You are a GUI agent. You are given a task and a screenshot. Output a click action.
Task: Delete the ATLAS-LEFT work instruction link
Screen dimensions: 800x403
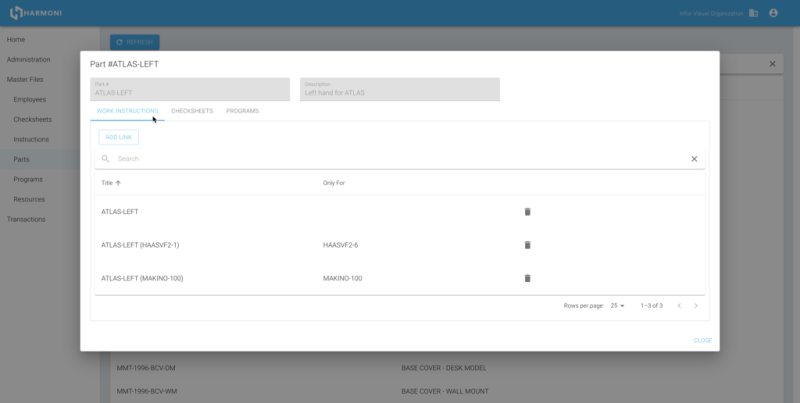click(x=527, y=211)
